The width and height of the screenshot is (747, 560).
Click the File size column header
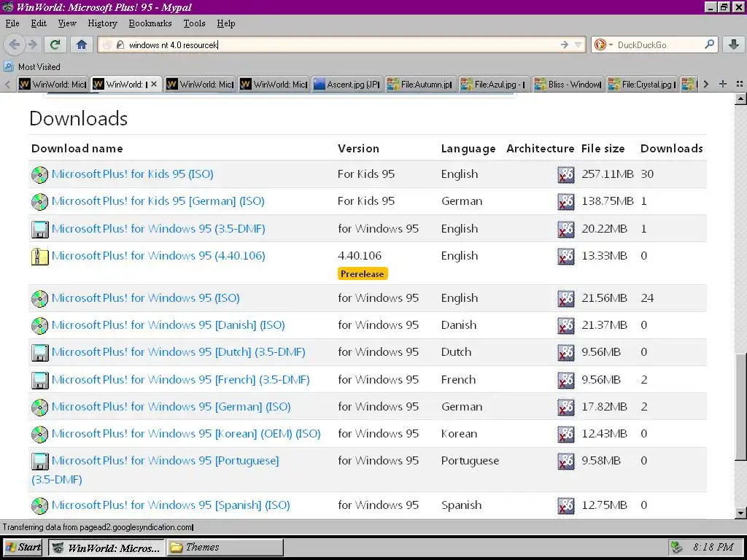pos(603,149)
